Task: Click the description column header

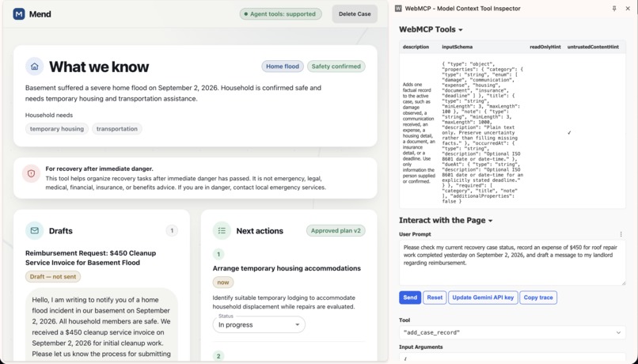Action: (416, 47)
